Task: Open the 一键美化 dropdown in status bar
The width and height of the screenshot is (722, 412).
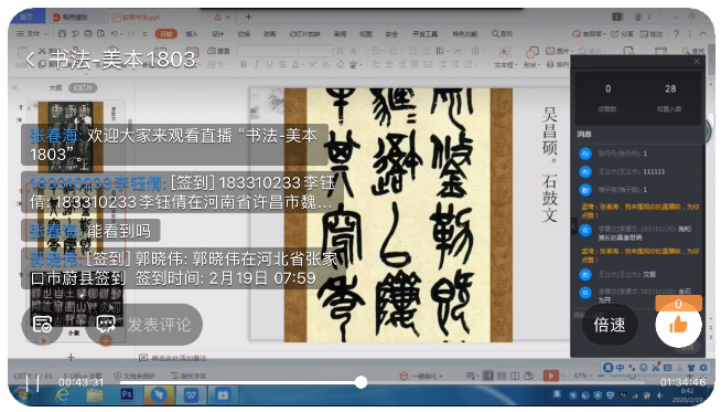Action: (421, 376)
